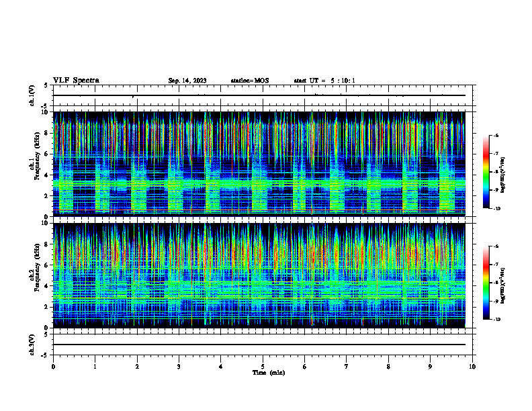Viewport: 532px width, 411px height.
Task: Click the '4' kHz tick on ch.1 frequency axis
Action: (47, 175)
